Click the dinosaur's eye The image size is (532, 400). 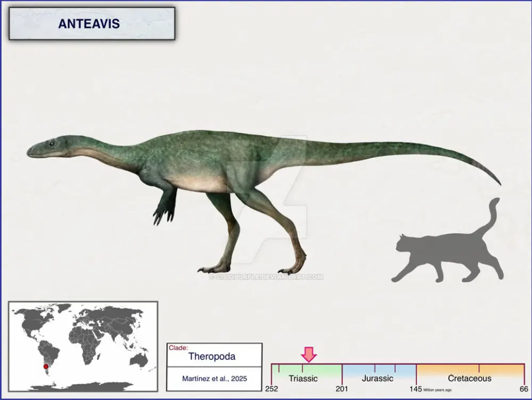click(x=52, y=143)
